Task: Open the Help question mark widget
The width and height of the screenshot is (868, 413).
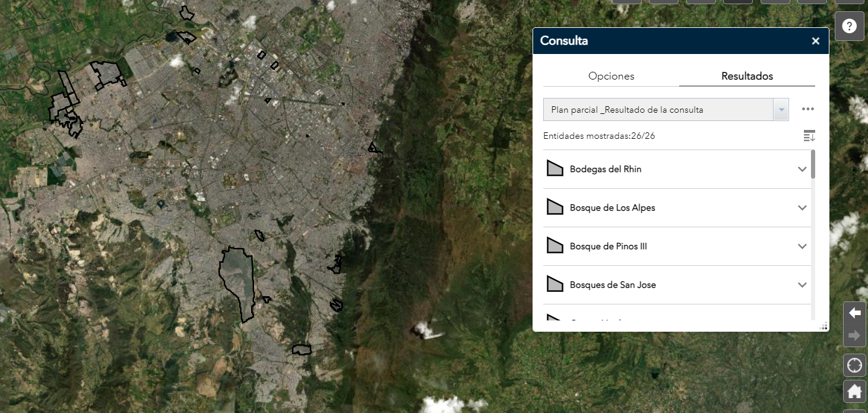Action: coord(849,26)
